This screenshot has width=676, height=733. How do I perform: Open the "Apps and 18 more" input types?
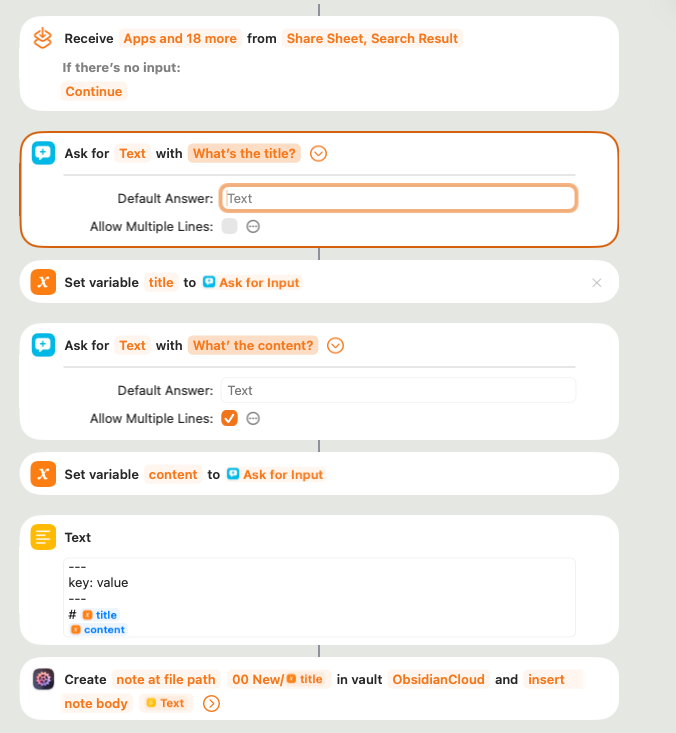point(180,38)
